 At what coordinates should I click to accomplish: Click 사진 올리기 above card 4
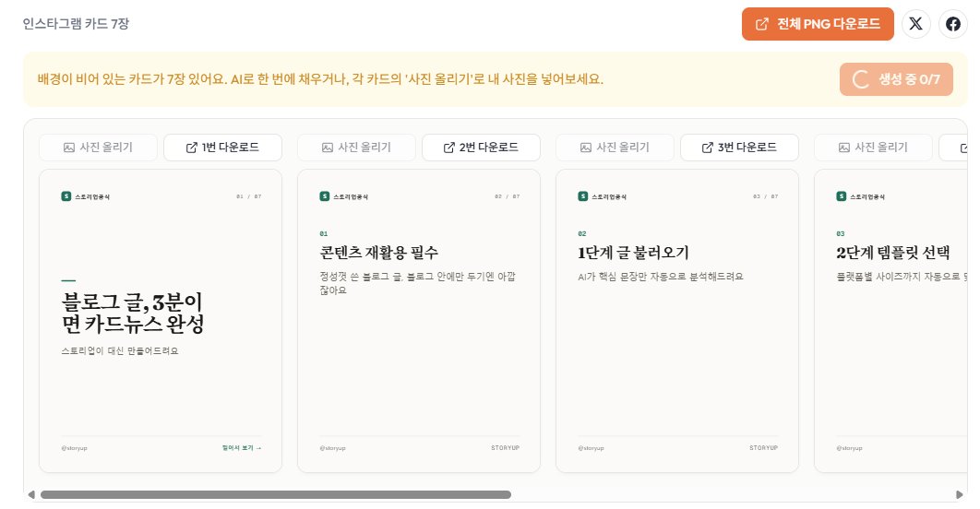[x=873, y=148]
